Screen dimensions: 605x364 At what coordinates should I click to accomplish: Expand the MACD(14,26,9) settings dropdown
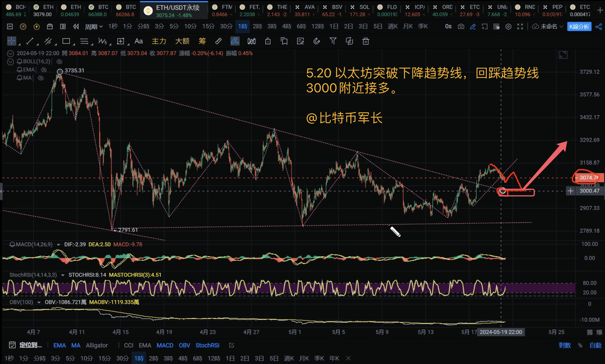click(x=58, y=244)
